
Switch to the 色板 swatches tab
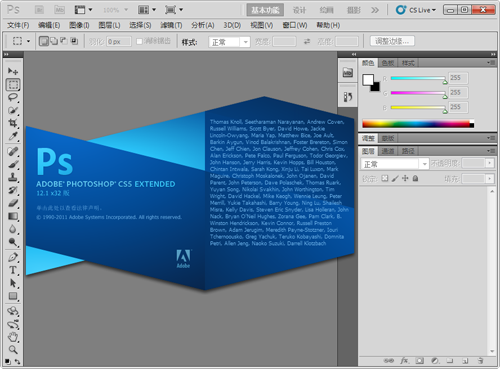388,63
